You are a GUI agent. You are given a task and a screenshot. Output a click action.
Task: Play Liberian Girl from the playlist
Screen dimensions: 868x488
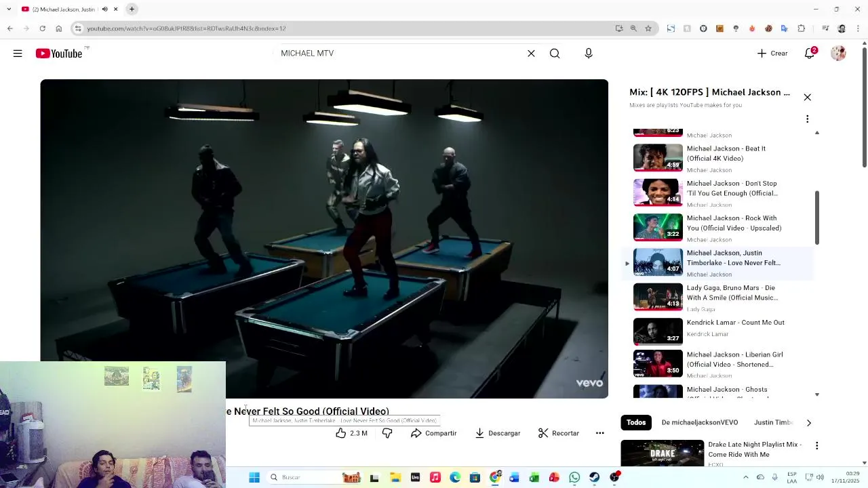[734, 359]
